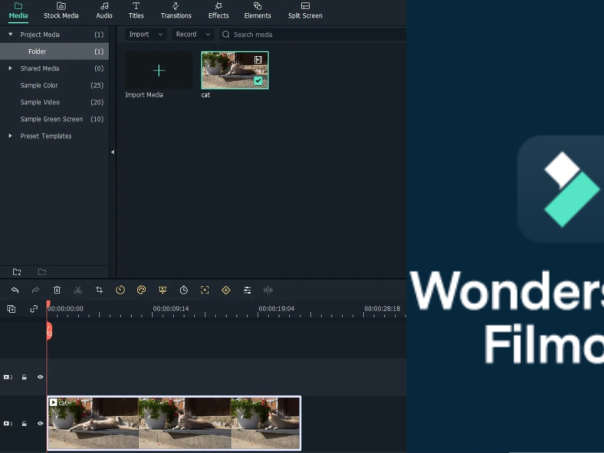604x453 pixels.
Task: Click the Undo arrow in timeline toolbar
Action: (x=15, y=290)
